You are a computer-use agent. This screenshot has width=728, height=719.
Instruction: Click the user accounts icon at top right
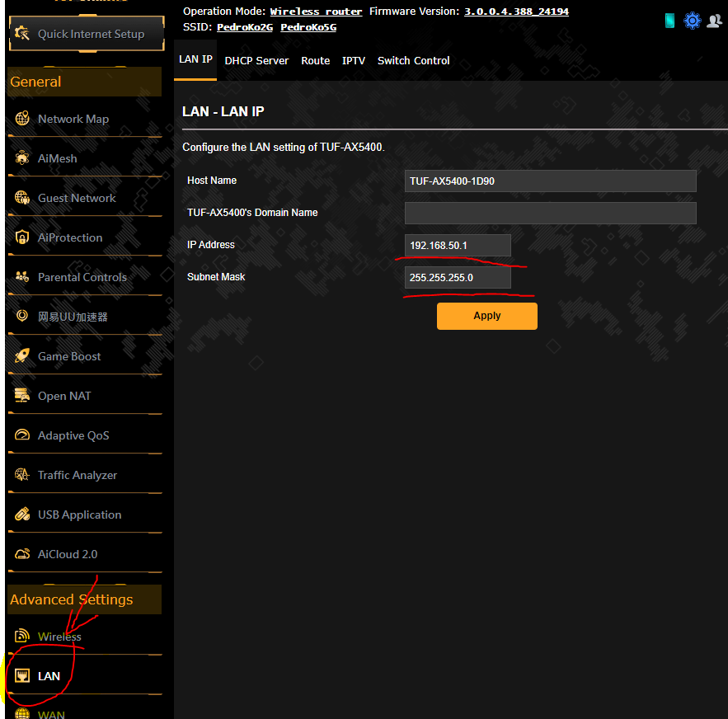(714, 21)
